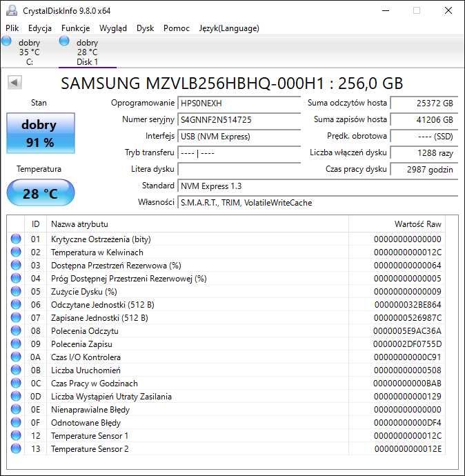
Task: Click raw value 00000000000DF4
Action: click(408, 422)
